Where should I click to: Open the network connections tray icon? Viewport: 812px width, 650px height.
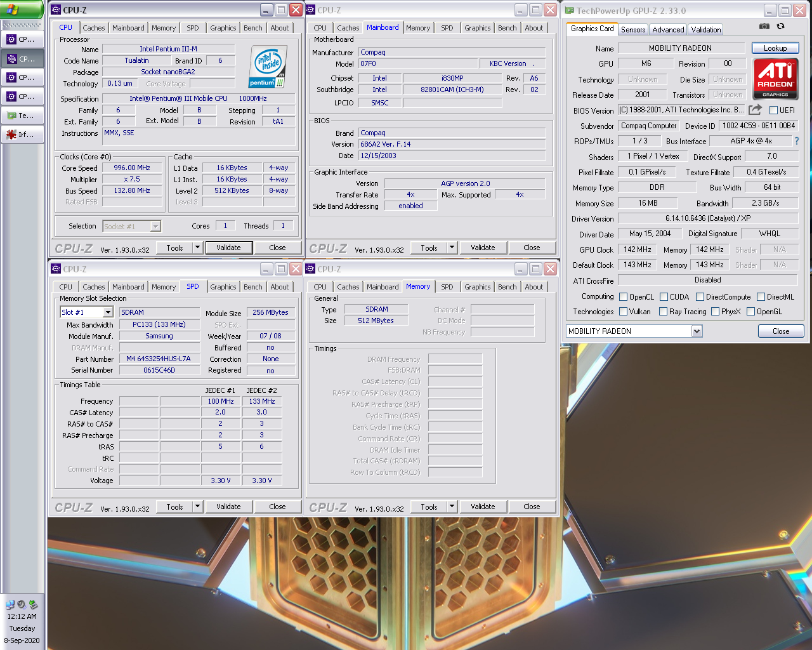point(10,605)
